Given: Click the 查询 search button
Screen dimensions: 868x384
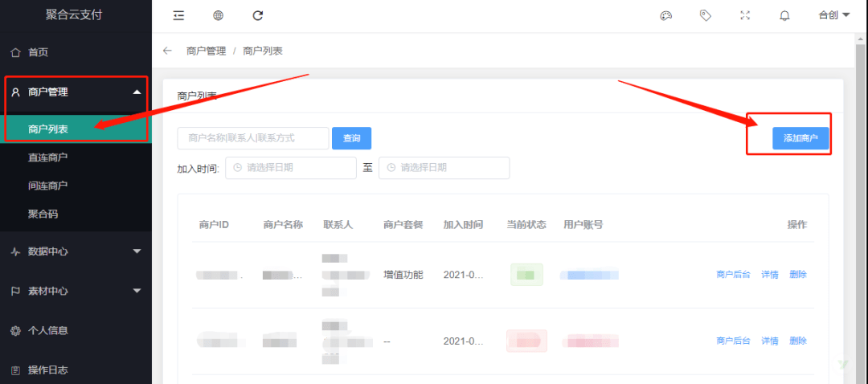Looking at the screenshot, I should (x=351, y=138).
